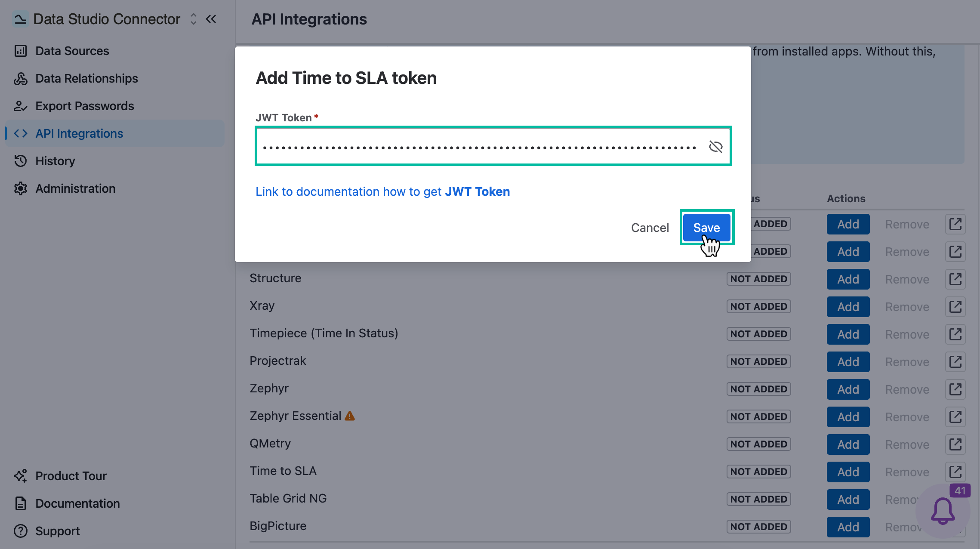Click the Data Relationships icon
Image resolution: width=980 pixels, height=549 pixels.
pos(21,78)
